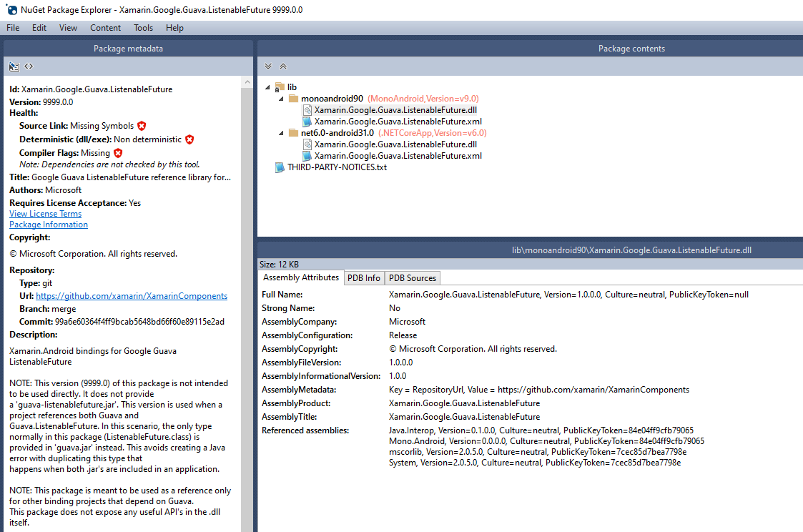This screenshot has height=532, width=803.
Task: Switch to the Assembly Attributes tab
Action: [x=300, y=277]
